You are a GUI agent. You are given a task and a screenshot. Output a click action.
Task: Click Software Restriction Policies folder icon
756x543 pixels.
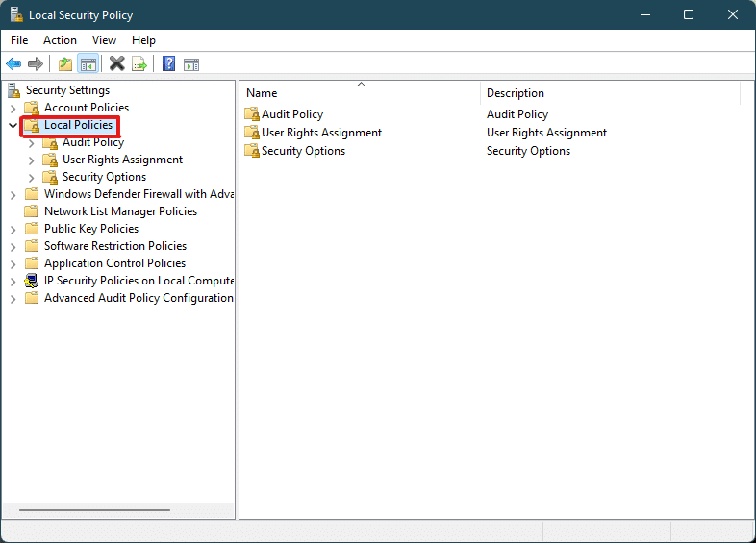click(x=32, y=246)
